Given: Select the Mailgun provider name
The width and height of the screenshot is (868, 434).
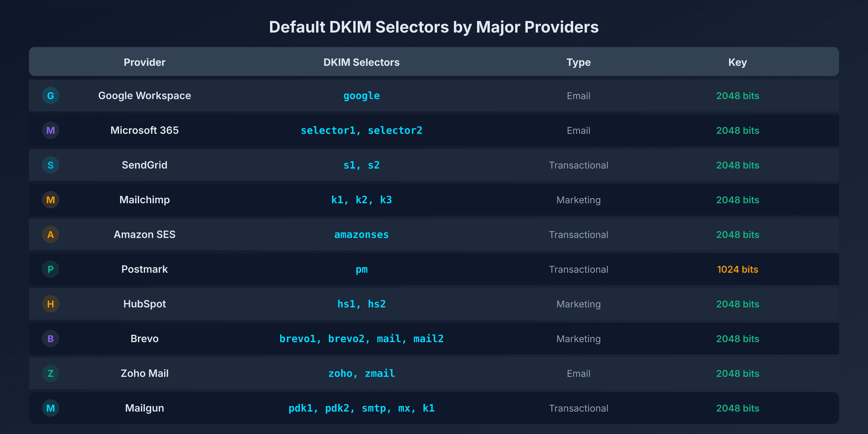Looking at the screenshot, I should tap(145, 408).
